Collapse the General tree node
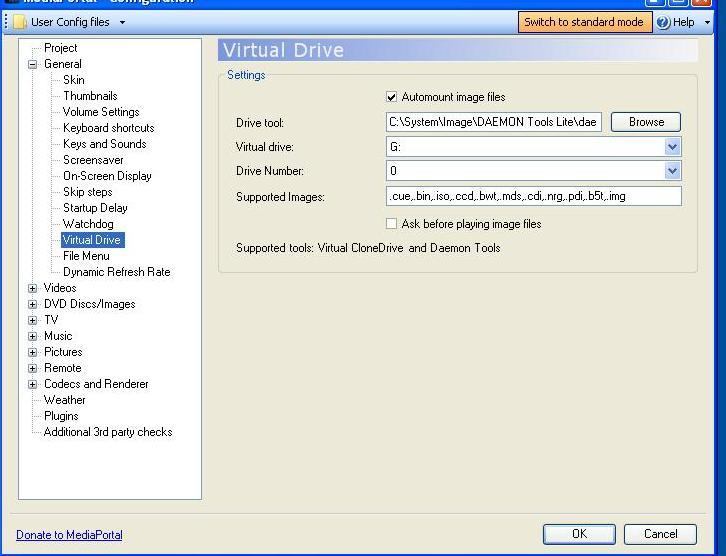Viewport: 726px width, 556px height. click(32, 64)
